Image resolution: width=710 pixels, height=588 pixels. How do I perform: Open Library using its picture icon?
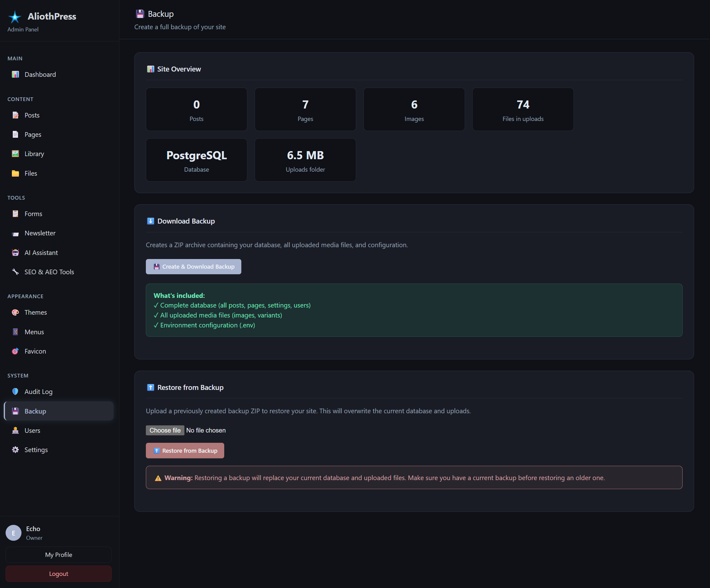15,154
